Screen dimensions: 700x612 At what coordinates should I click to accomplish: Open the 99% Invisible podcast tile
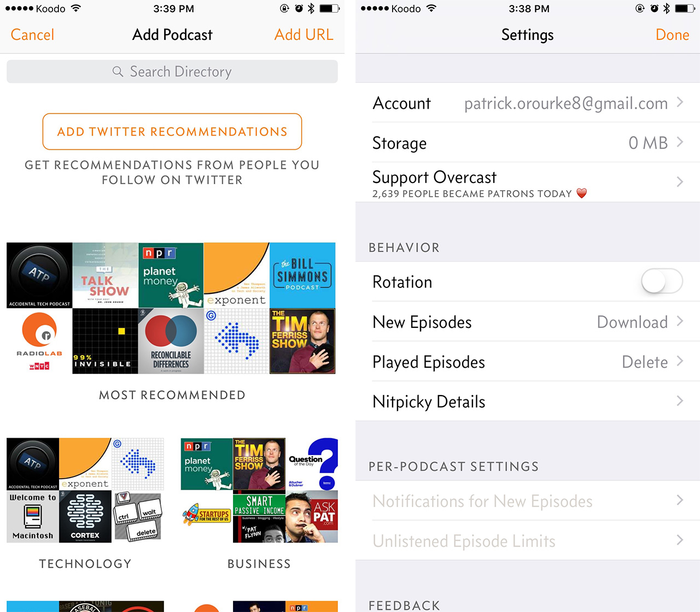[x=105, y=341]
